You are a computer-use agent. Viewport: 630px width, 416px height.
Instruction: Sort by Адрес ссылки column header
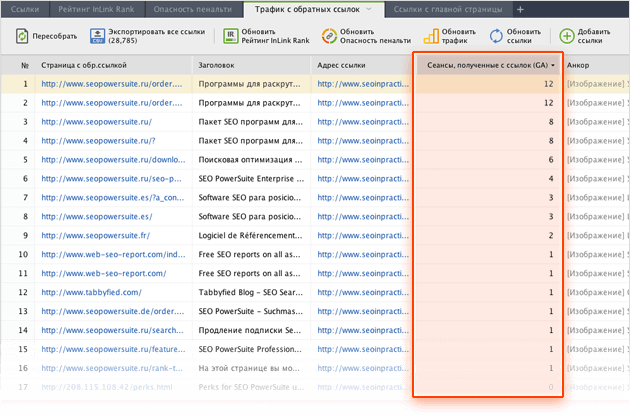[341, 66]
